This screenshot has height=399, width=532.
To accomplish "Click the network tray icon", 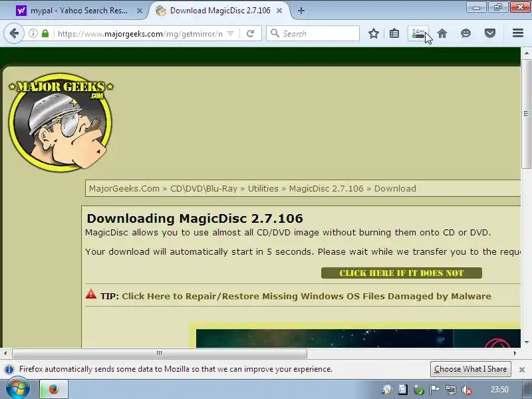I will coord(451,390).
